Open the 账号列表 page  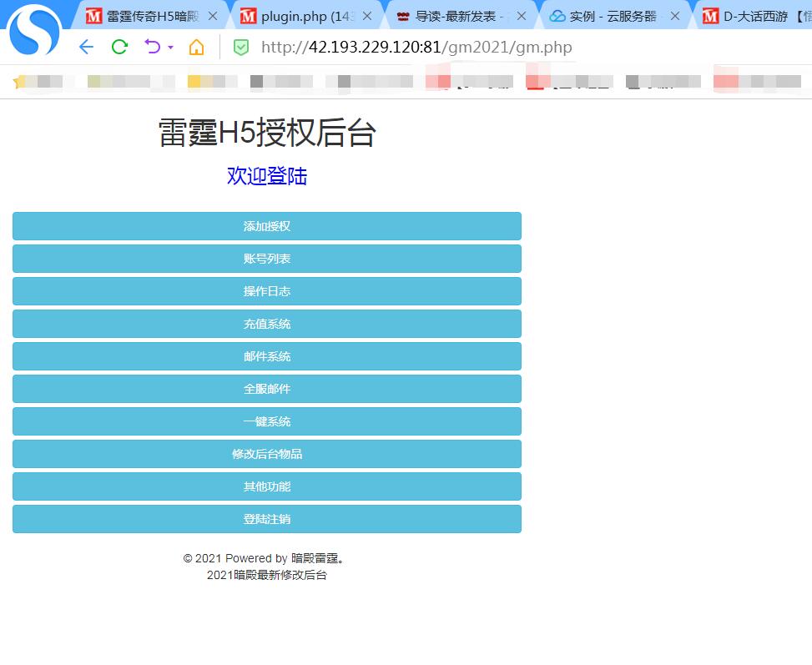tap(267, 259)
